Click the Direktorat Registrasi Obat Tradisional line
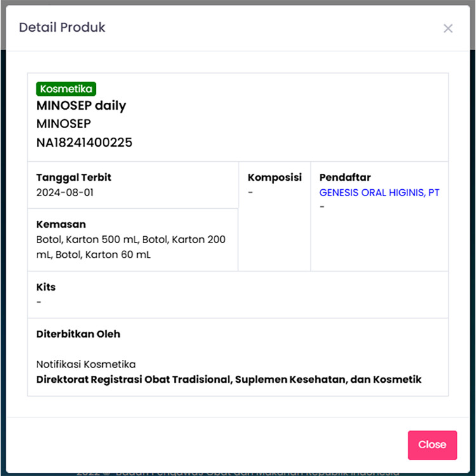 pyautogui.click(x=228, y=380)
